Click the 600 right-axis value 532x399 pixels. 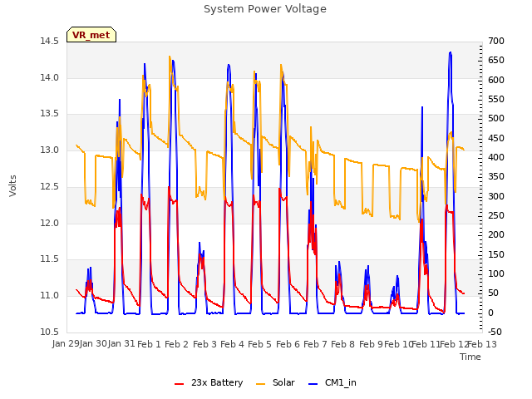pos(496,80)
